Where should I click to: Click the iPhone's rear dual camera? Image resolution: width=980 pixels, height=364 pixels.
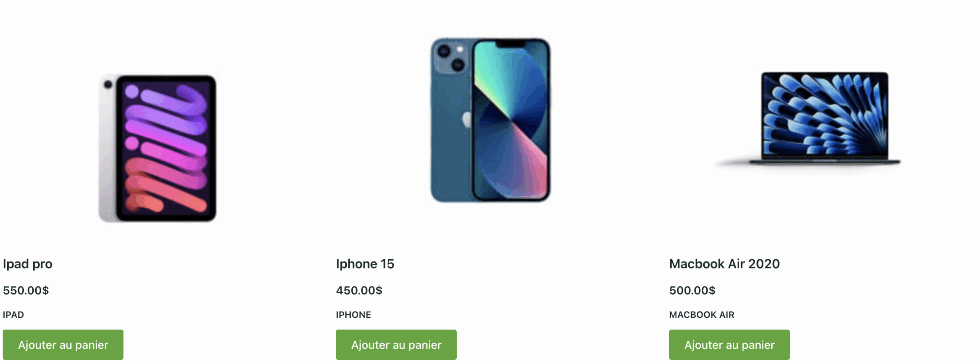[451, 58]
